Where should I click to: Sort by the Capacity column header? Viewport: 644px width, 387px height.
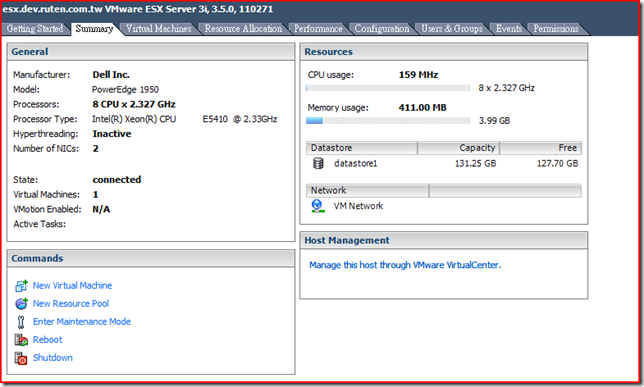458,148
